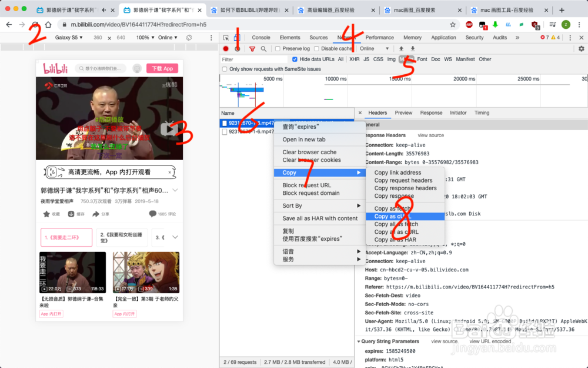Select the XHR filter type

pyautogui.click(x=355, y=59)
